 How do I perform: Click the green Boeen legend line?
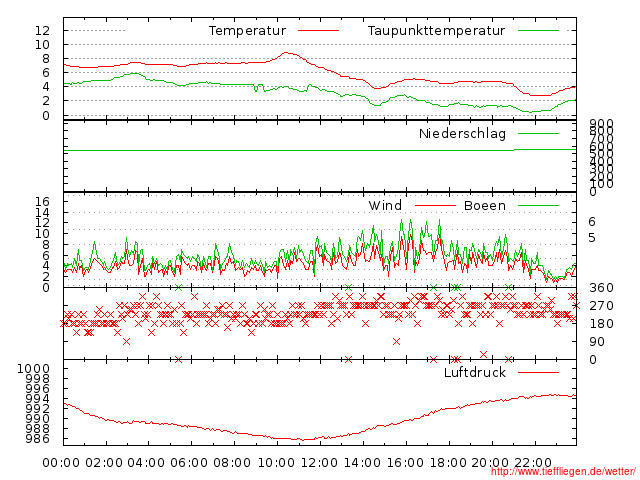click(538, 205)
